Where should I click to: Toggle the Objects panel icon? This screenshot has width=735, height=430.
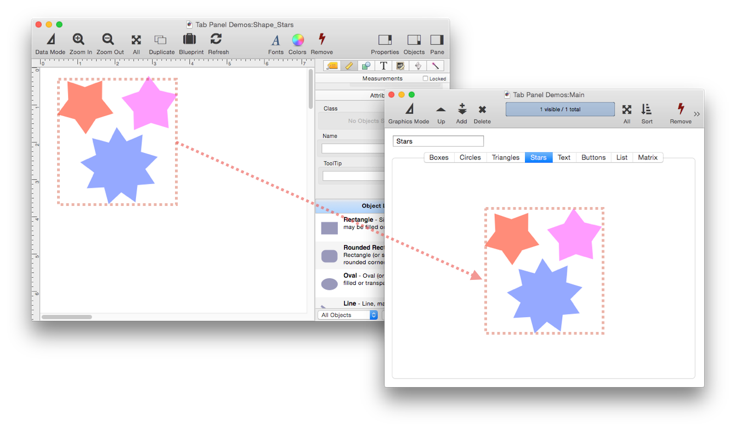point(414,40)
